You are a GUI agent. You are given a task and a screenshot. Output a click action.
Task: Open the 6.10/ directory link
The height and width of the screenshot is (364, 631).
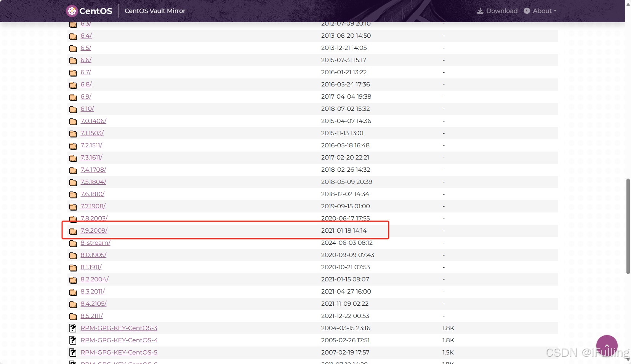click(87, 109)
